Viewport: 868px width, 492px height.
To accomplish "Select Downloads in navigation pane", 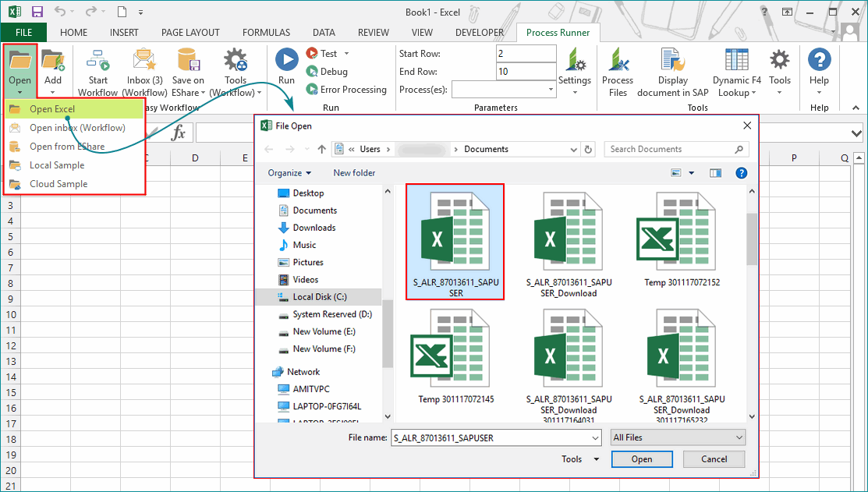I will [314, 228].
